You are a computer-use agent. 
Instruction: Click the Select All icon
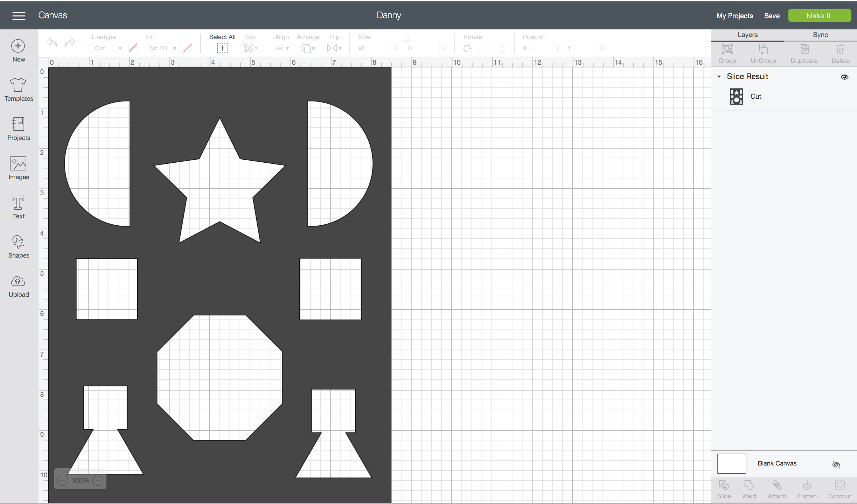click(222, 48)
